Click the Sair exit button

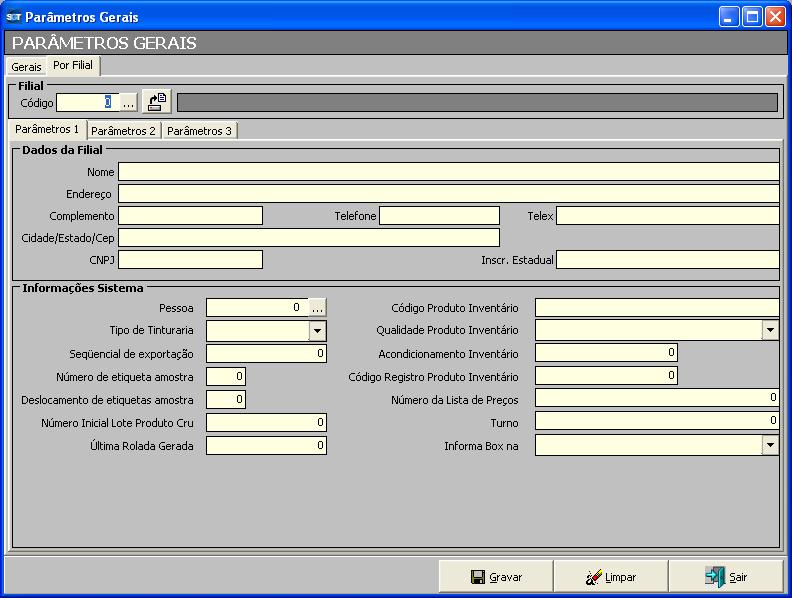725,577
